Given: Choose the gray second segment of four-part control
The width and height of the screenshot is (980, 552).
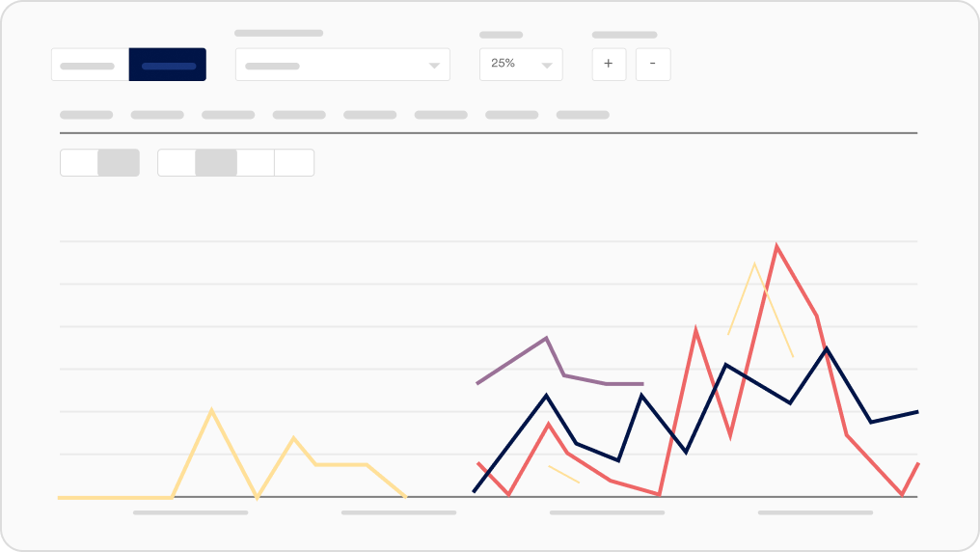Looking at the screenshot, I should (216, 163).
